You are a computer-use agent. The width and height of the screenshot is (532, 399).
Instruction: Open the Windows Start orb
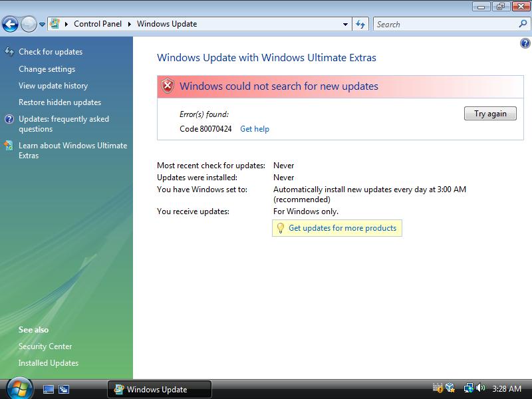coord(19,389)
